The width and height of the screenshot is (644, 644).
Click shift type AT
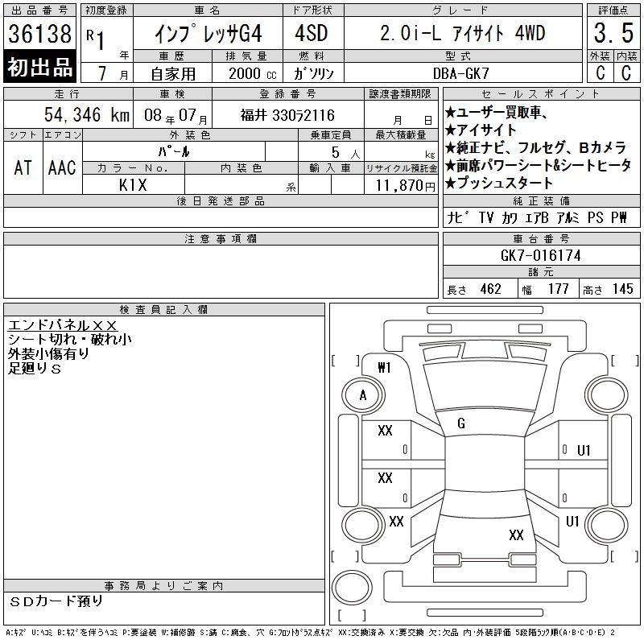(23, 167)
